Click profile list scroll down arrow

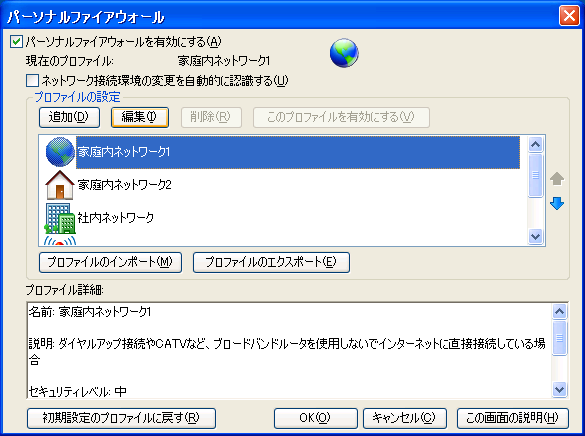[535, 236]
